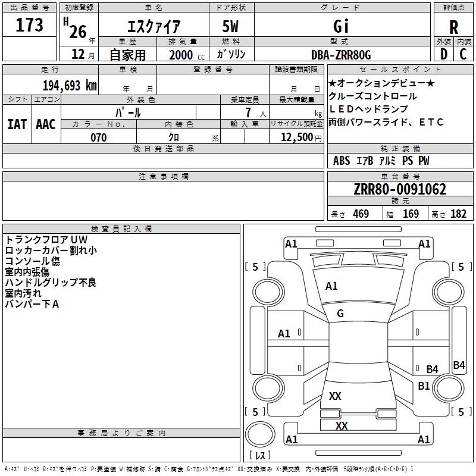
Task: Select the B1 damage mark on the diagram
Action: [x=424, y=386]
